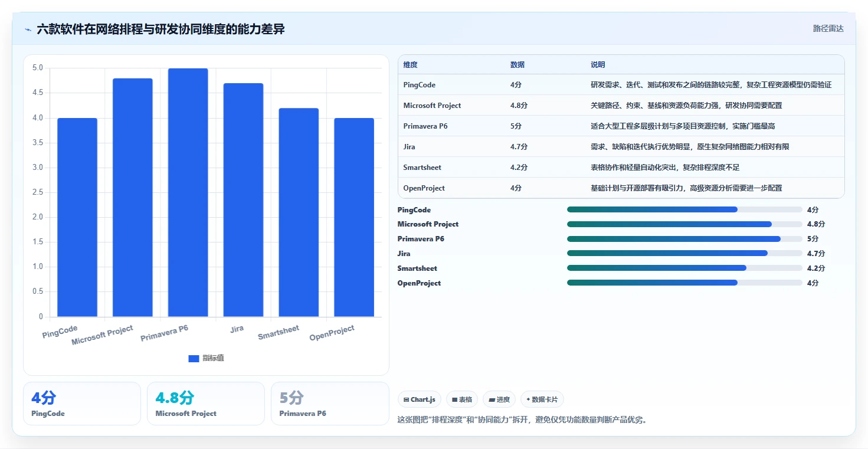
Task: Select the Jira name cell in the table
Action: [x=410, y=147]
